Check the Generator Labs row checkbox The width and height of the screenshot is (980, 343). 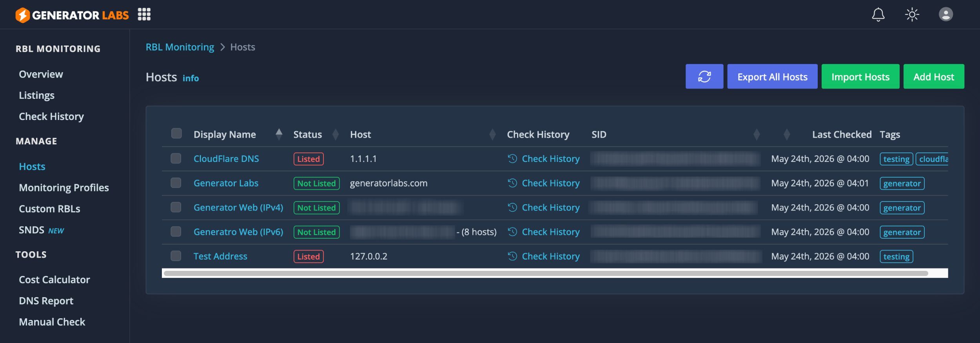tap(176, 183)
